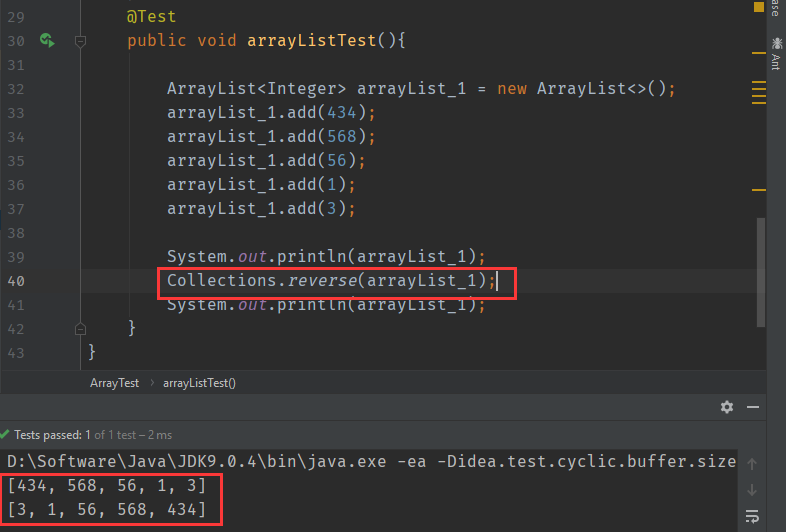Image resolution: width=786 pixels, height=532 pixels.
Task: Click the Tests passed status text
Action: [93, 435]
